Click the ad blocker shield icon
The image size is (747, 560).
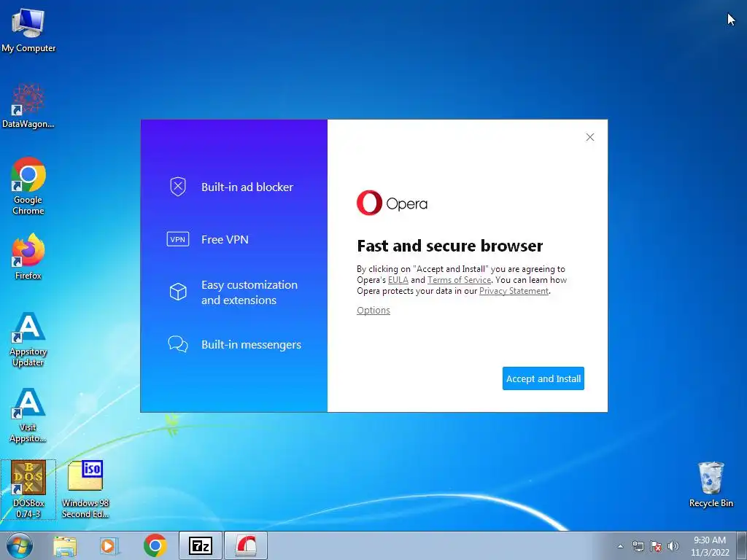178,187
